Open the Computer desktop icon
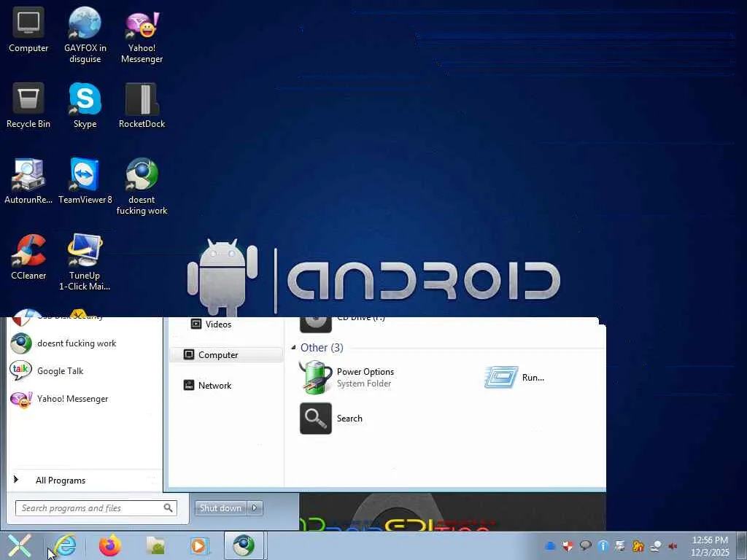The image size is (747, 560). point(28,29)
